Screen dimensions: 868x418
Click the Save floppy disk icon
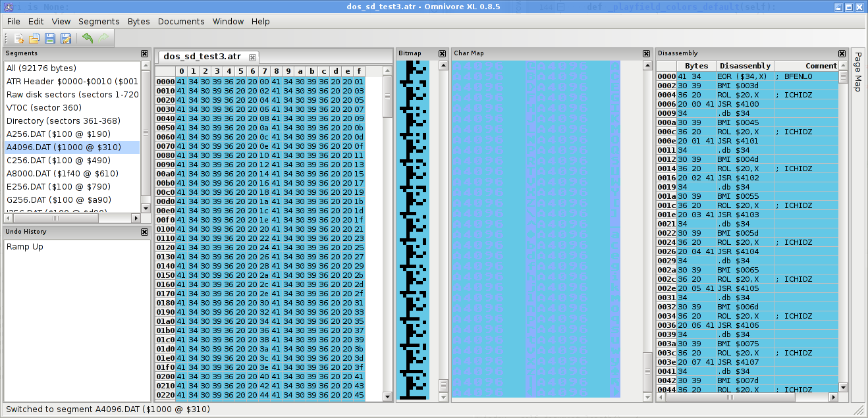[x=49, y=38]
